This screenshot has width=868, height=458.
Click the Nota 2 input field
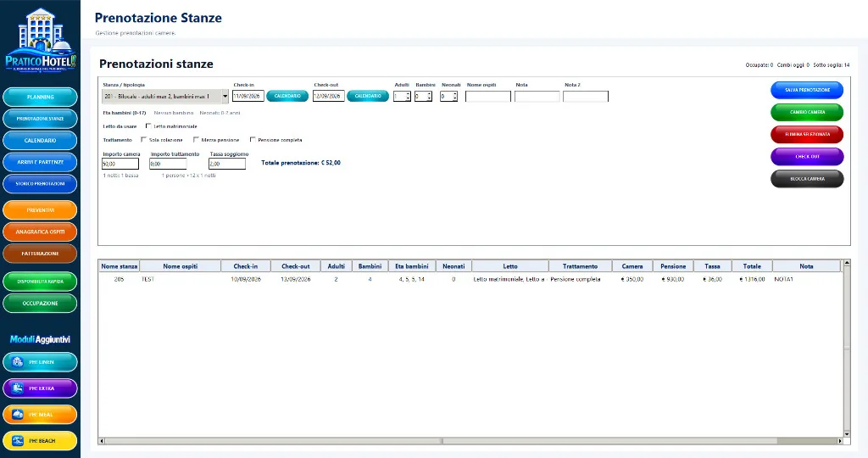point(586,97)
